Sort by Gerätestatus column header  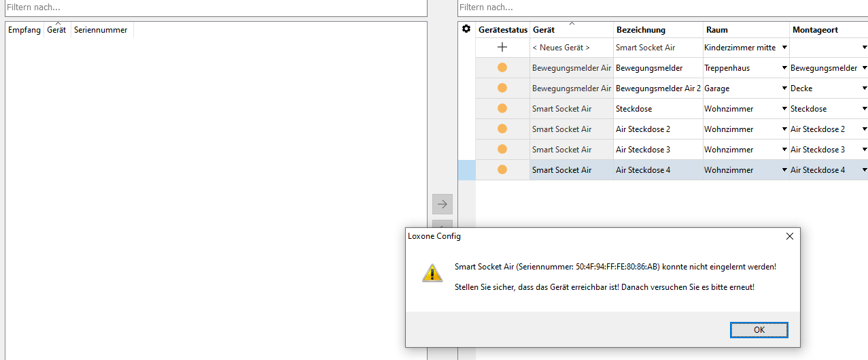coord(503,30)
